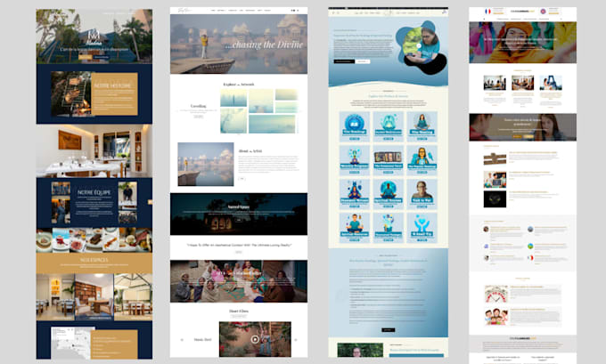Click the white button next to the black hero button
The image size is (606, 364).
(x=363, y=61)
